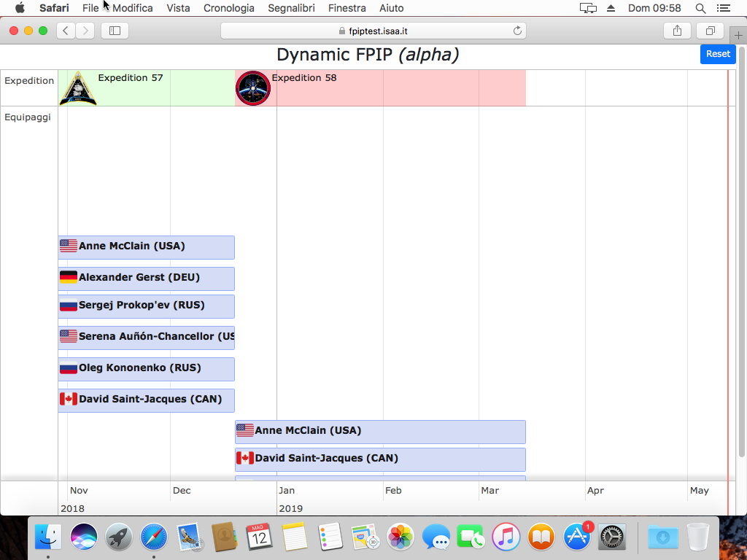Open App Store from the dock
747x560 pixels.
(x=576, y=538)
